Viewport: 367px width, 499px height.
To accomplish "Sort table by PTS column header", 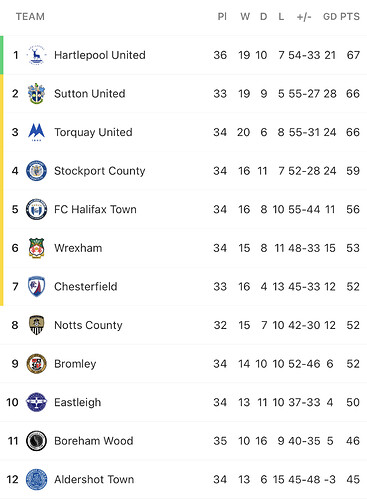I will tap(350, 17).
